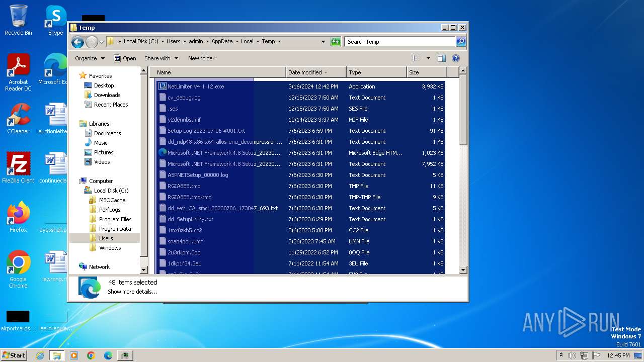The width and height of the screenshot is (644, 362).
Task: Open Desktop under Favorites
Action: click(104, 85)
